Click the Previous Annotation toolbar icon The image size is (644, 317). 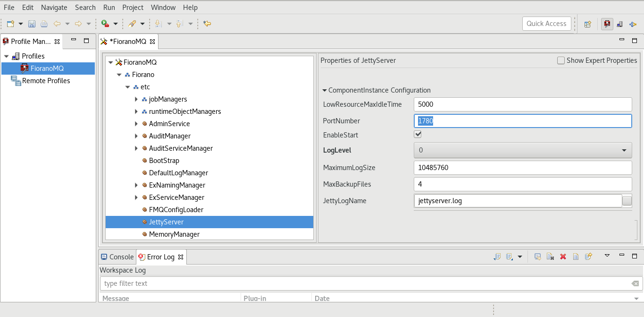[180, 24]
